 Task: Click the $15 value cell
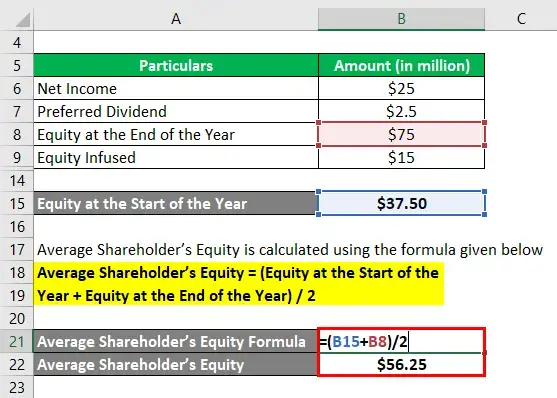[x=401, y=157]
